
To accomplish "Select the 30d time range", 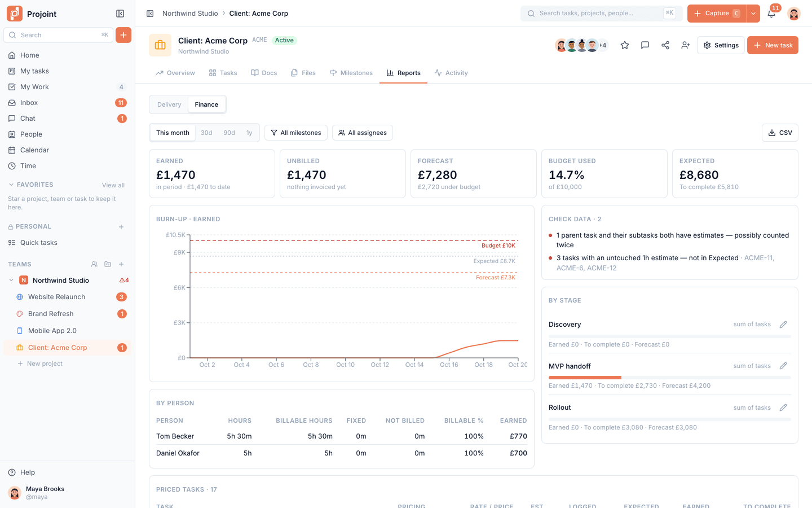I will (206, 133).
